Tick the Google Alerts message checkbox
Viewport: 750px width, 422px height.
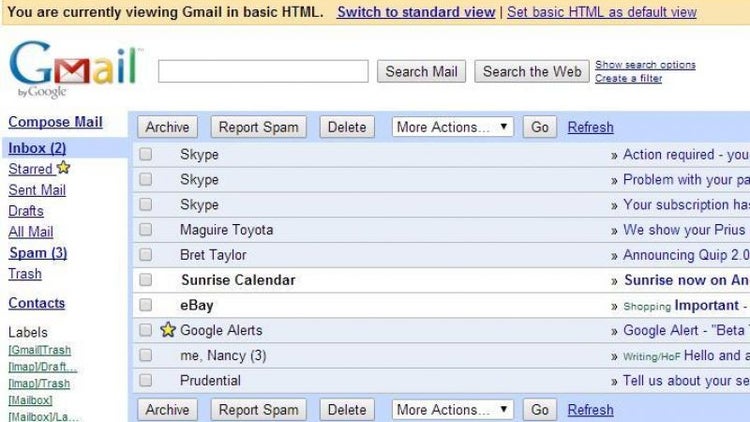click(145, 330)
